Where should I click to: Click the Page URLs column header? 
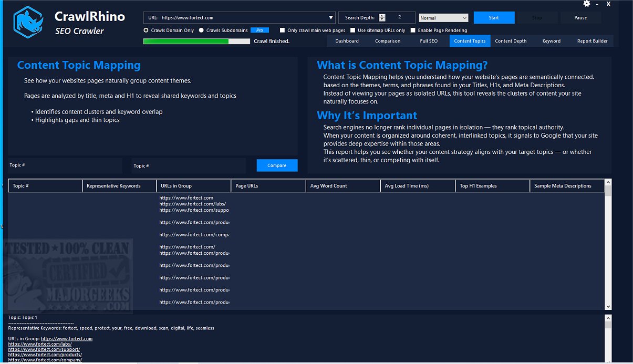(x=268, y=185)
